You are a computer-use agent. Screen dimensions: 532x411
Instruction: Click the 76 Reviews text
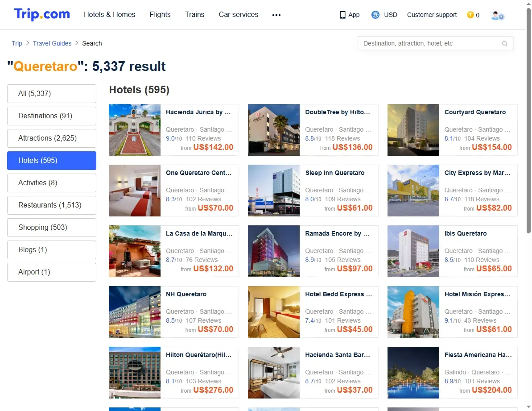(x=202, y=260)
